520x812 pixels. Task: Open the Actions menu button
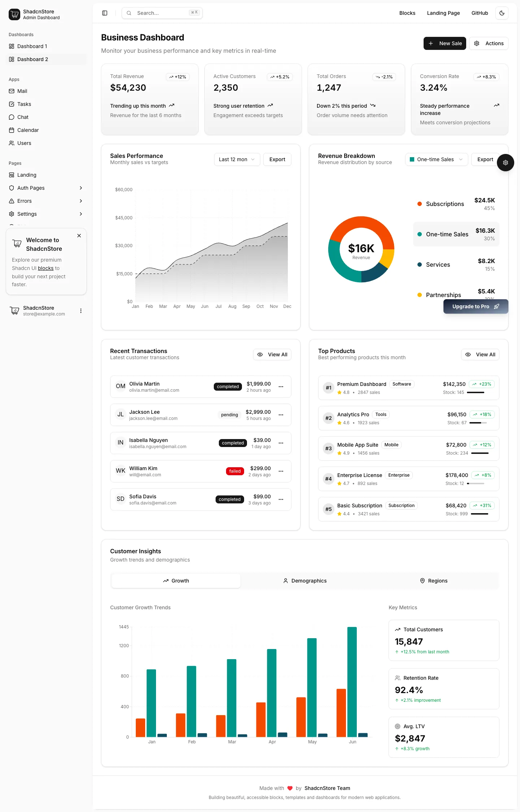click(x=489, y=43)
